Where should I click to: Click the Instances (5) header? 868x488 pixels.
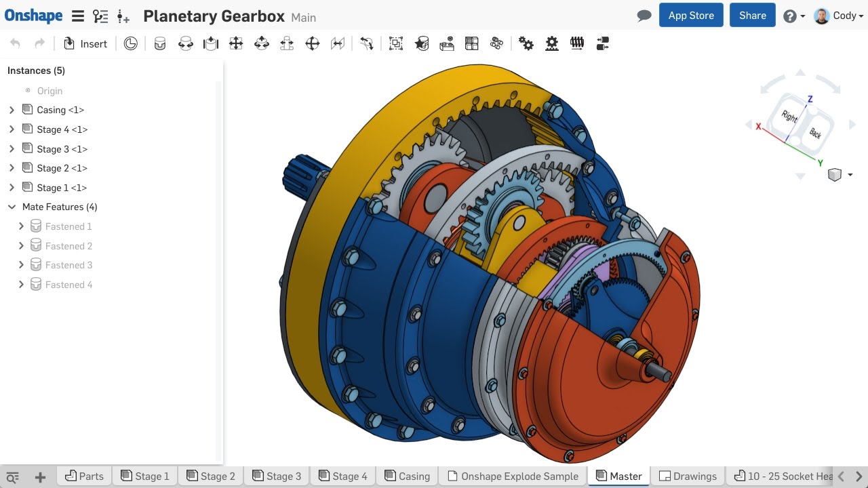tap(36, 70)
